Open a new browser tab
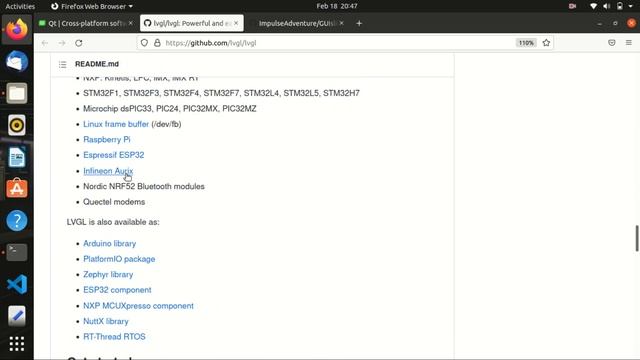This screenshot has height=360, width=640. (x=359, y=24)
